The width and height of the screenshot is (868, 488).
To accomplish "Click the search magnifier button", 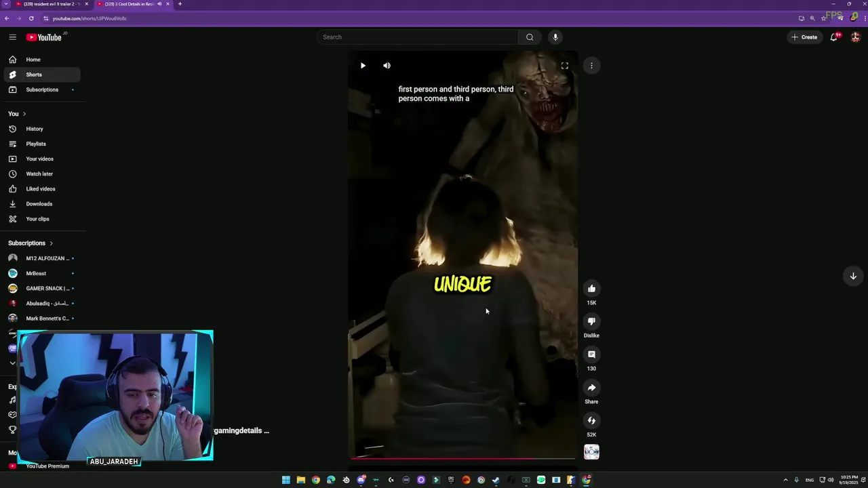I will click(530, 37).
